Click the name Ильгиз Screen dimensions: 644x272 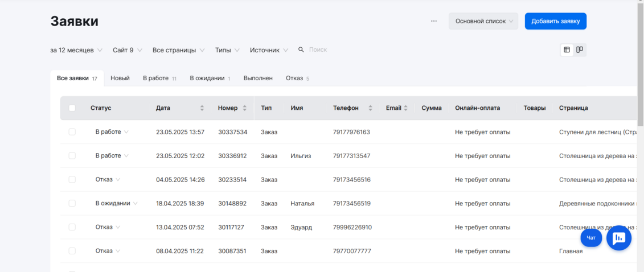[301, 156]
